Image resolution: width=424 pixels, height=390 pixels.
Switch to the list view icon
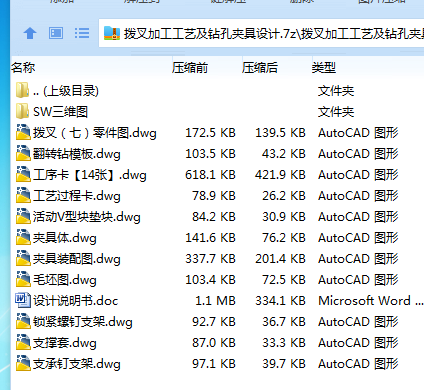[82, 33]
